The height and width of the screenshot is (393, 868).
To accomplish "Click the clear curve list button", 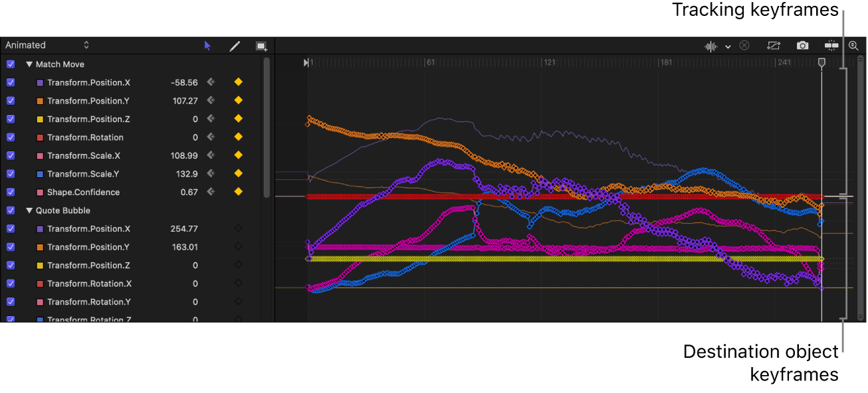I will (744, 45).
